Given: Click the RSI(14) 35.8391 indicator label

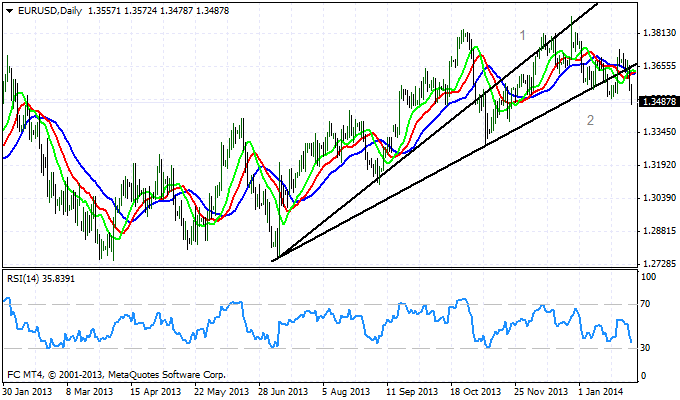Looking at the screenshot, I should 41,279.
